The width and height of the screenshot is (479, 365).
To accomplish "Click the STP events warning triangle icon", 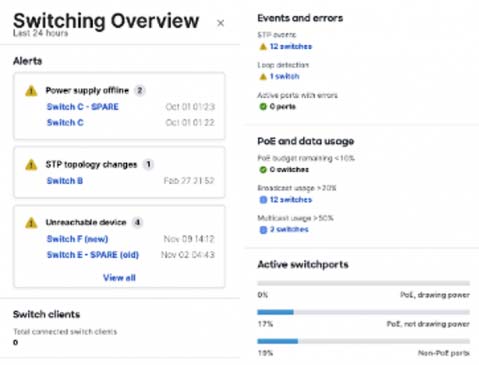I will tap(263, 47).
